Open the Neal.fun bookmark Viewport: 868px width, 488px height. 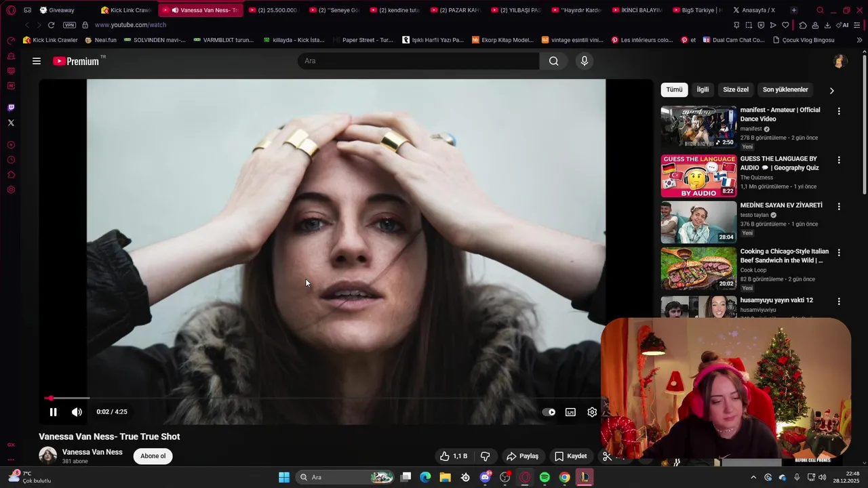[x=101, y=40]
